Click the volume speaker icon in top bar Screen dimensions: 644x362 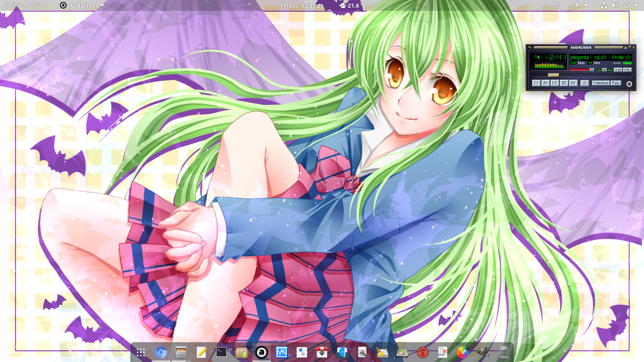pyautogui.click(x=615, y=5)
